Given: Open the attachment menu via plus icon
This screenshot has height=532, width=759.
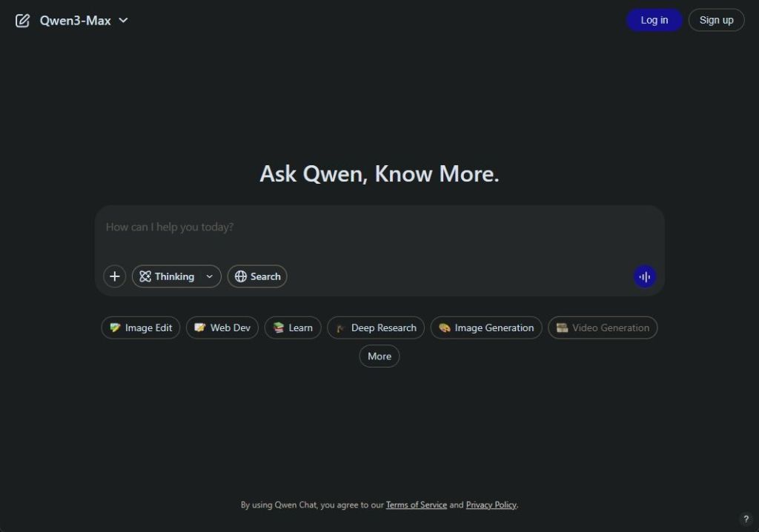Looking at the screenshot, I should click(x=114, y=276).
